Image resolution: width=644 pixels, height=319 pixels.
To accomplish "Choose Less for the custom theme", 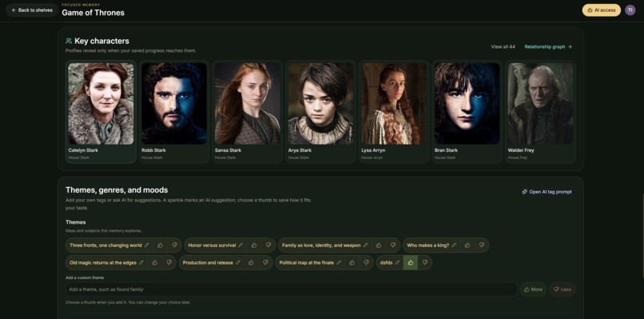I will coord(563,289).
